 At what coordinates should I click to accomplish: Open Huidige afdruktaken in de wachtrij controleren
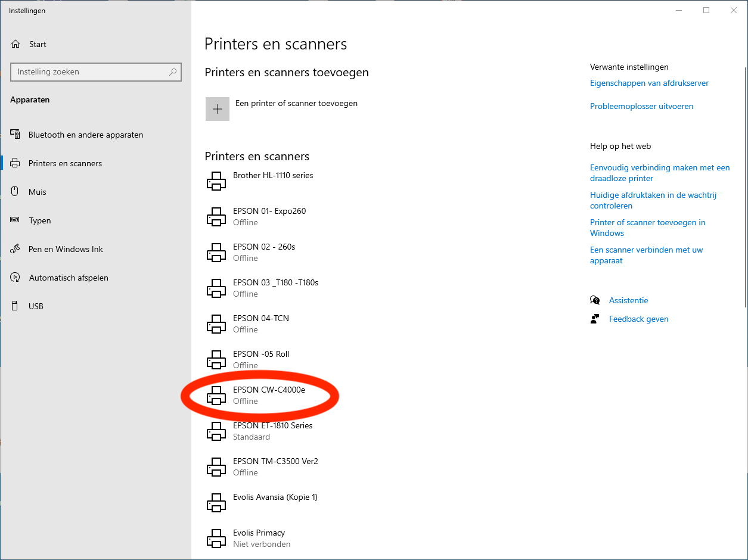(x=653, y=200)
